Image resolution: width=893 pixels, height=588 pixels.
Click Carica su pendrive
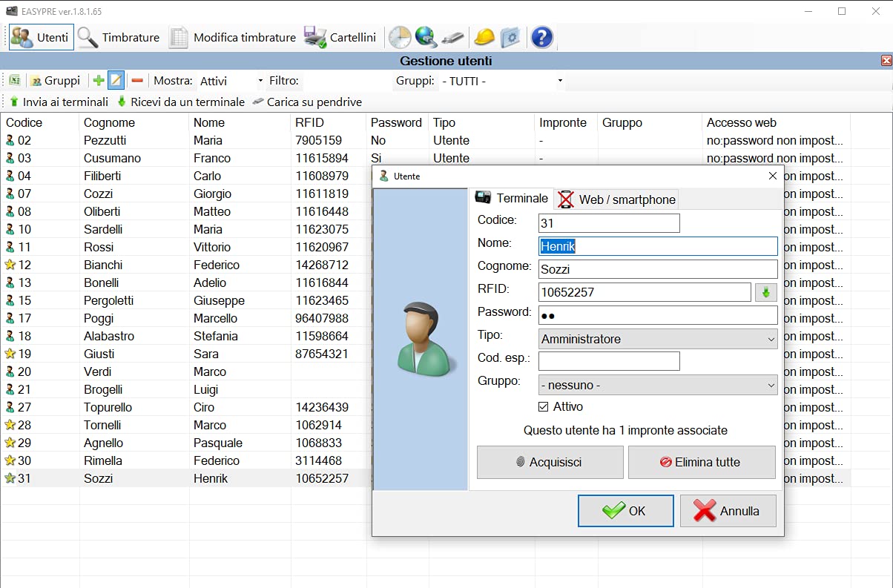coord(307,102)
